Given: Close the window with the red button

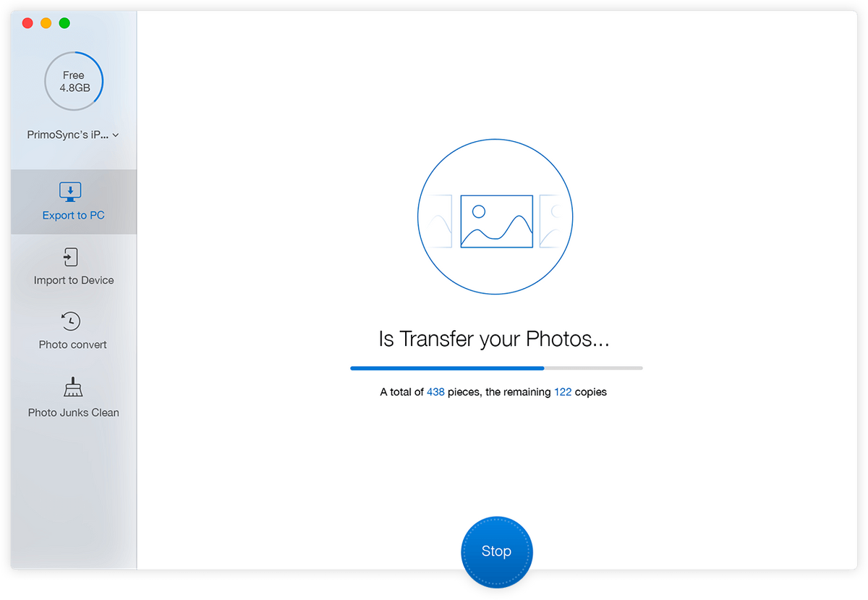Looking at the screenshot, I should coord(27,23).
